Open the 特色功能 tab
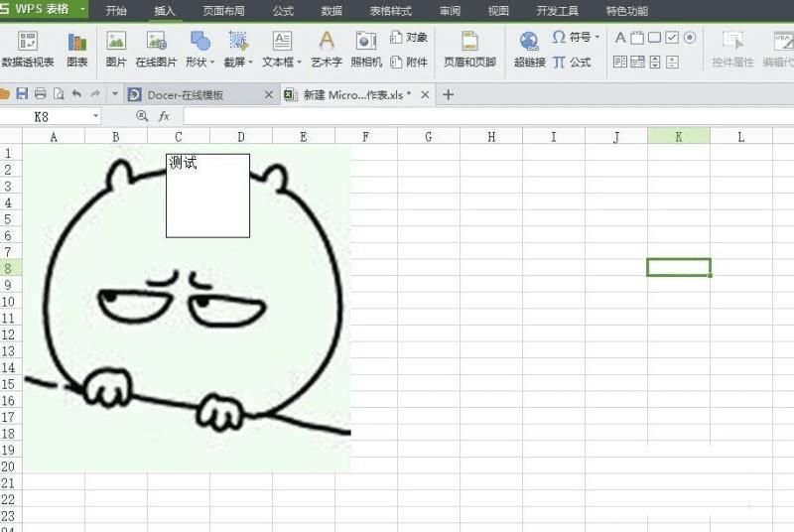The height and width of the screenshot is (532, 794). pos(627,11)
